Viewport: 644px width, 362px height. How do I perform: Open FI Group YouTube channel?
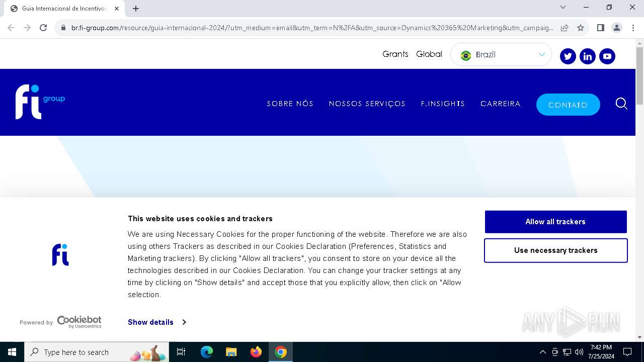pyautogui.click(x=607, y=56)
